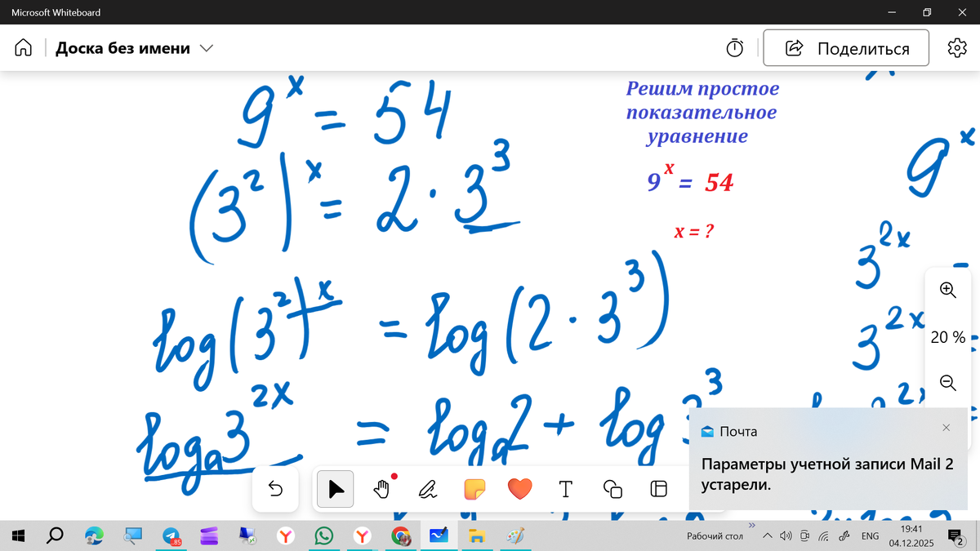Screen dimensions: 980x551
Task: Open the shapes tool
Action: [612, 489]
